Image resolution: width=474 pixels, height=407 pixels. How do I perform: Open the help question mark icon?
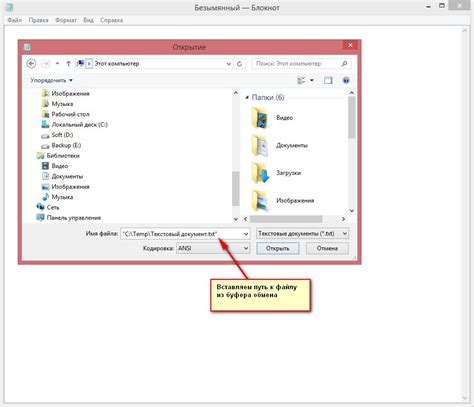(x=346, y=80)
